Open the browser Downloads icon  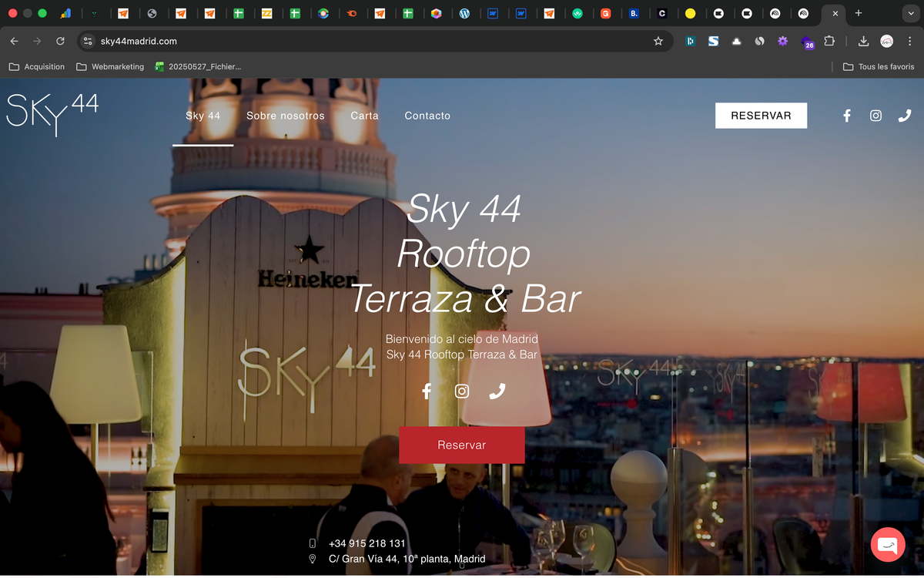click(863, 41)
